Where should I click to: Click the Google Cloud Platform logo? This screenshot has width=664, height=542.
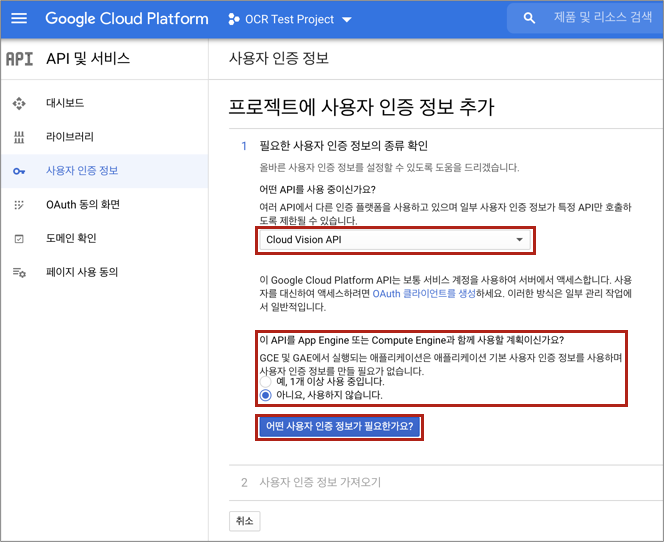(x=127, y=19)
